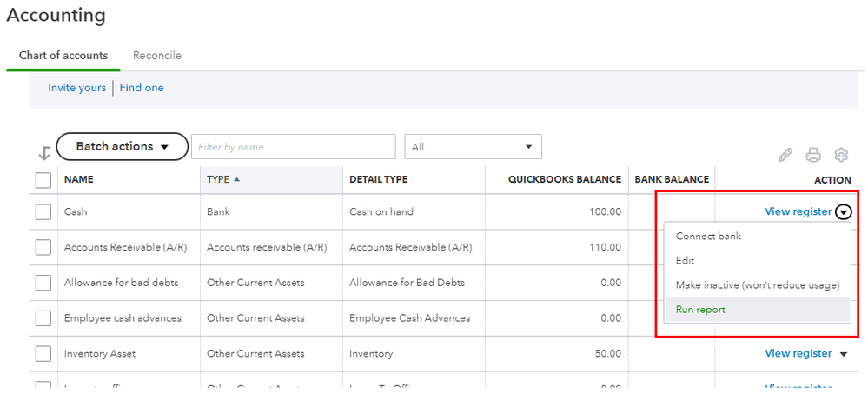Collapse the Cash row action dropdown arrow
Image resolution: width=868 pixels, height=401 pixels.
(x=844, y=211)
